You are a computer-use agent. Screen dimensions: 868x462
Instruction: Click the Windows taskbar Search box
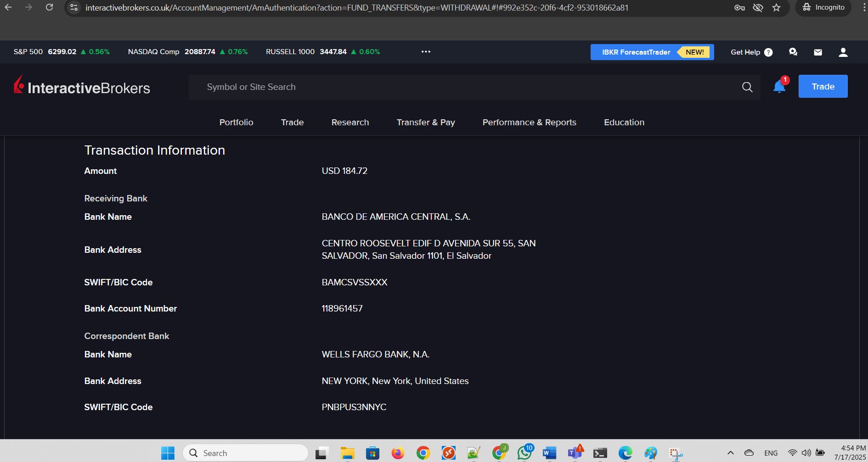click(245, 453)
